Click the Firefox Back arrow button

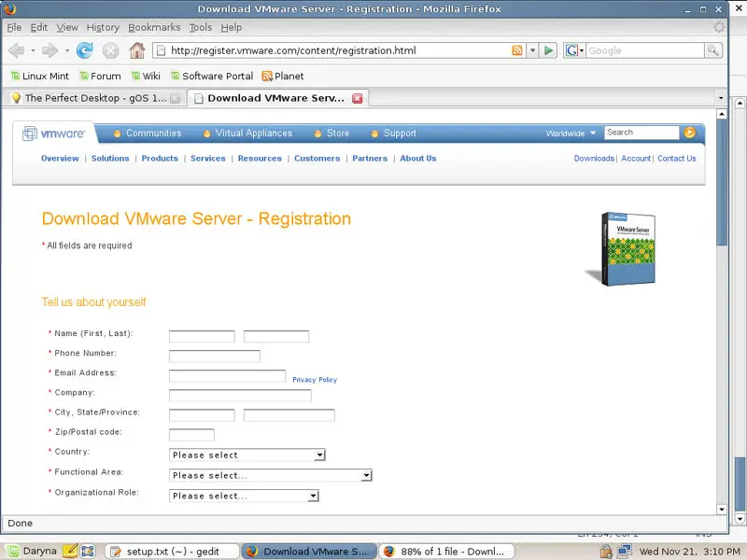pyautogui.click(x=16, y=50)
